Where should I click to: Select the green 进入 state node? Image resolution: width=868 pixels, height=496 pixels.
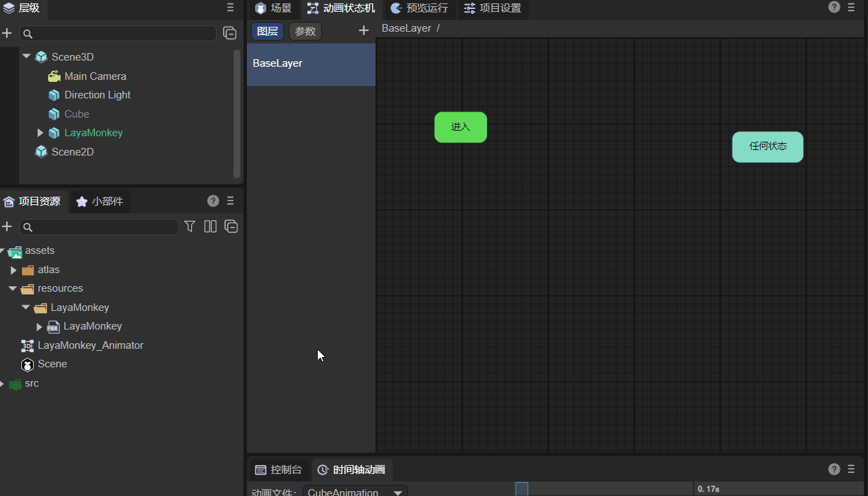point(460,127)
